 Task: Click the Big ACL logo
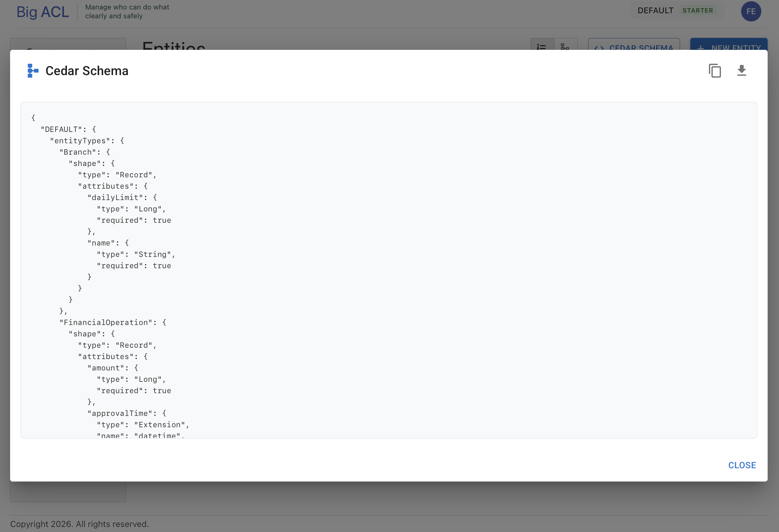pos(43,12)
